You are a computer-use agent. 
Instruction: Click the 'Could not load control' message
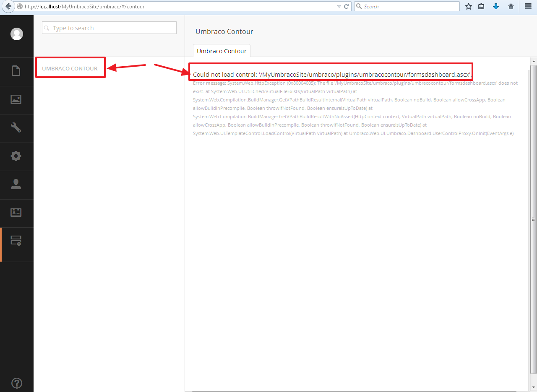332,75
